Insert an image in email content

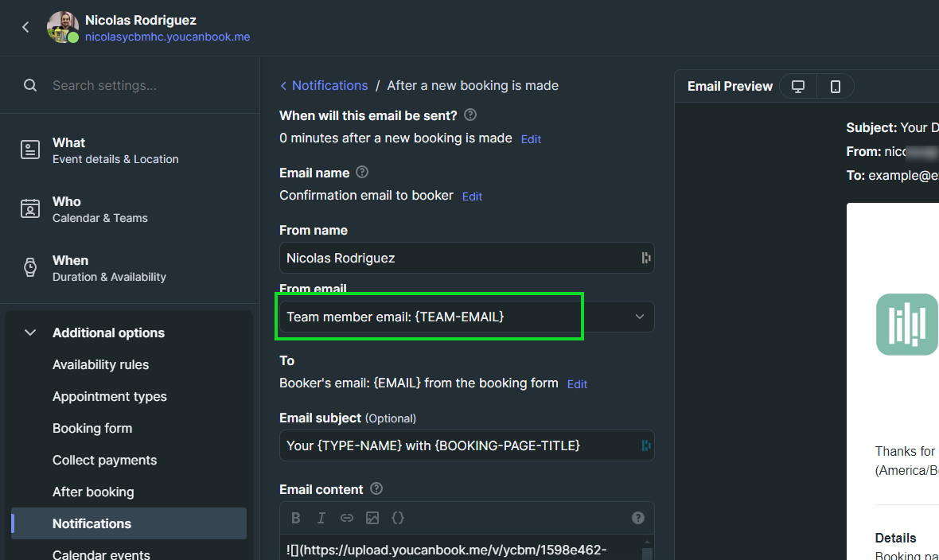372,518
